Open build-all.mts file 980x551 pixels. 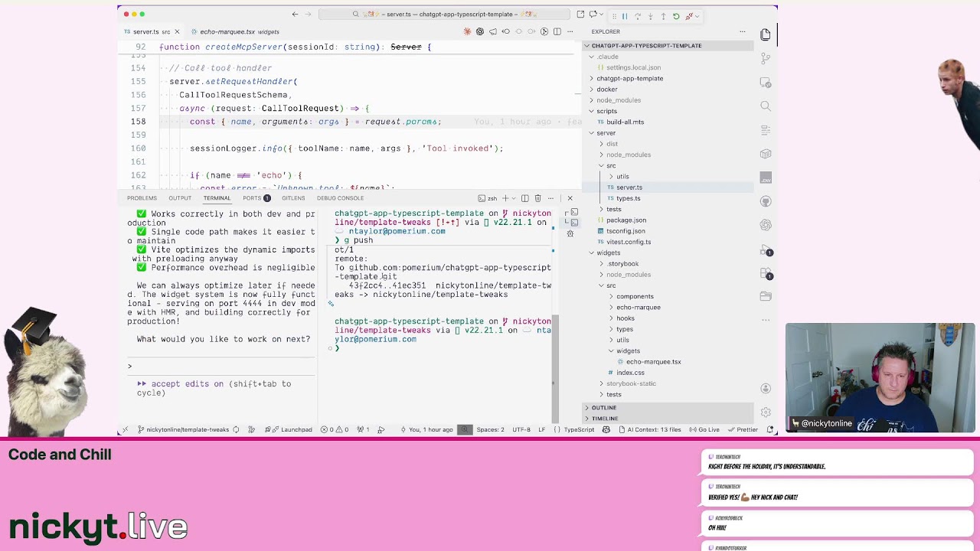pos(625,122)
